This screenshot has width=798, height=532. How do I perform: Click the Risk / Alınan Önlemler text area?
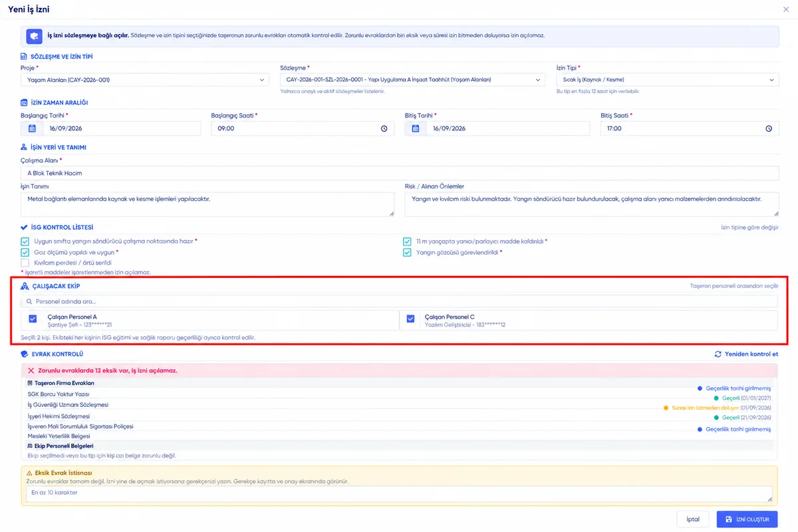tap(592, 203)
